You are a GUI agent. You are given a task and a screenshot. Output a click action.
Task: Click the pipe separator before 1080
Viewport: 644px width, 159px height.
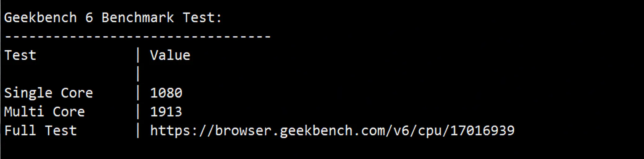click(138, 93)
